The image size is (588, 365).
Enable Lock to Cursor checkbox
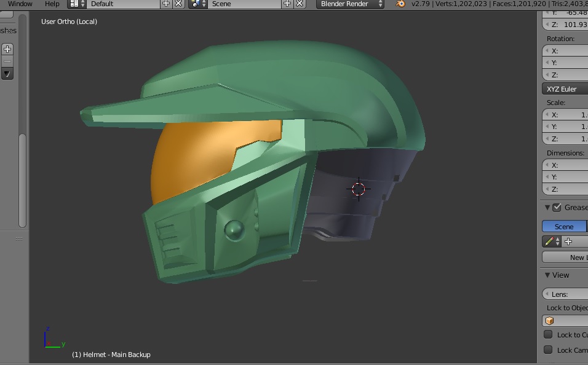pos(548,335)
